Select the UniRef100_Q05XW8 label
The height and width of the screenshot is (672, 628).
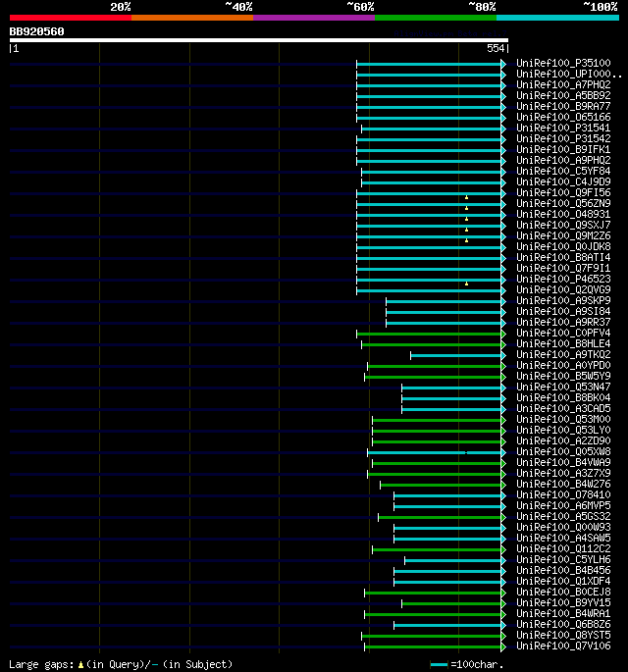pyautogui.click(x=563, y=451)
